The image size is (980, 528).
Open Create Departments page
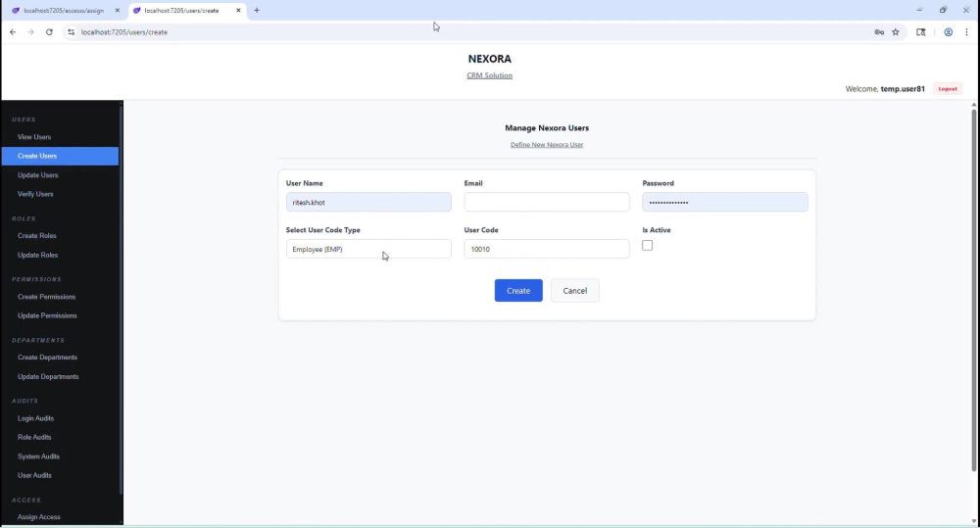pos(47,358)
